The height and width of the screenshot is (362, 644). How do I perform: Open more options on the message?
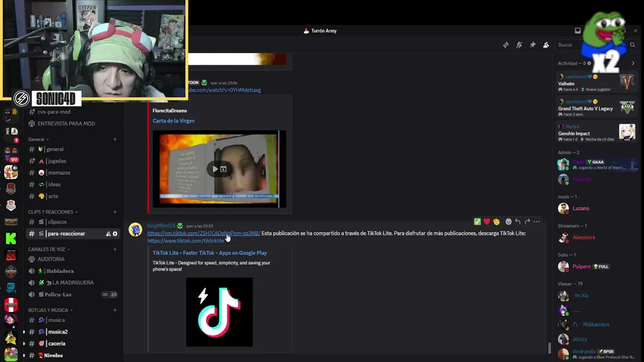[x=537, y=221]
